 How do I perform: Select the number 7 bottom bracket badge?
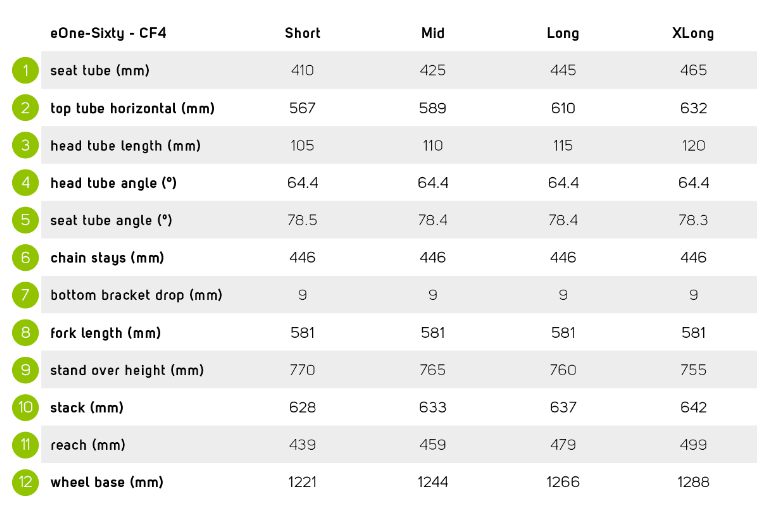tap(25, 295)
